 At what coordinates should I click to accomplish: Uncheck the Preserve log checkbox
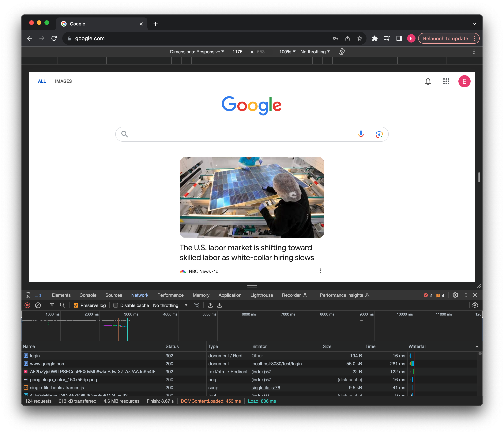(x=76, y=305)
